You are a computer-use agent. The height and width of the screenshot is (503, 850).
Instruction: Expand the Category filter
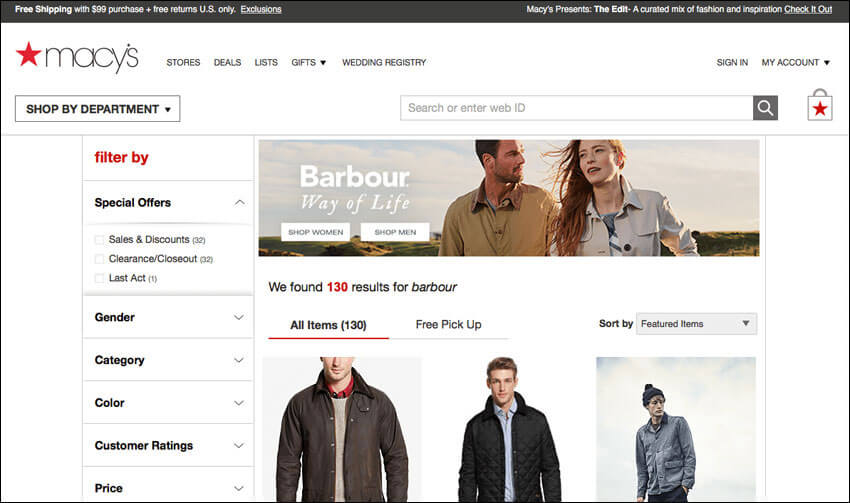tap(169, 360)
